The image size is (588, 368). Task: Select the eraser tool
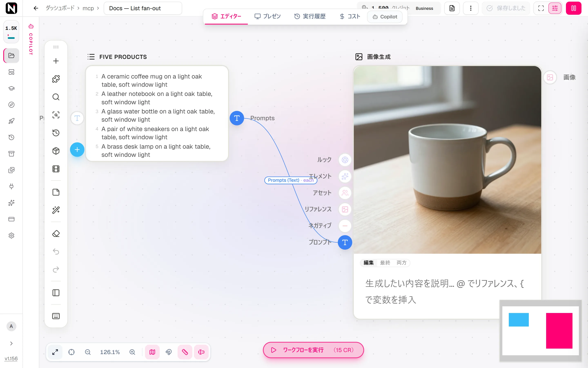56,234
